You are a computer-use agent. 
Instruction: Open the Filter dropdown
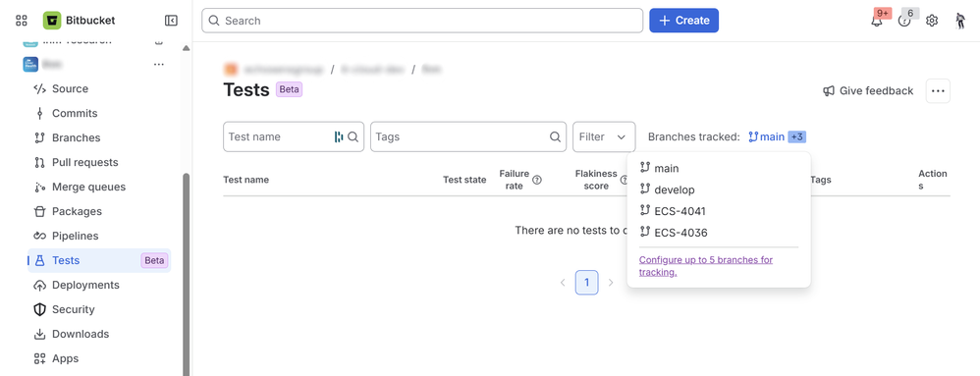pos(604,136)
